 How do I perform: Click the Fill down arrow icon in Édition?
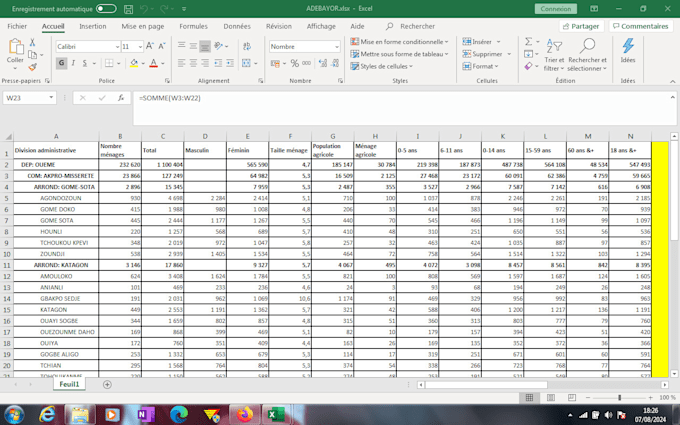528,54
